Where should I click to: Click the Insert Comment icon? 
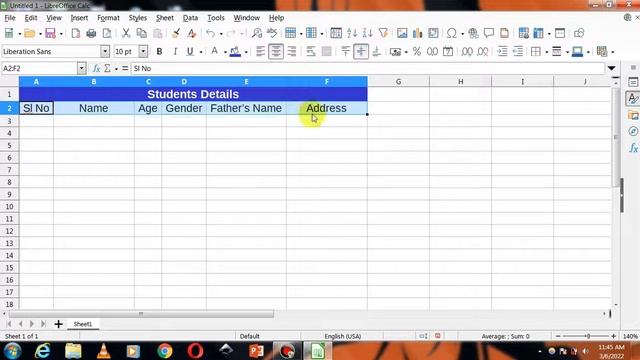(x=489, y=33)
